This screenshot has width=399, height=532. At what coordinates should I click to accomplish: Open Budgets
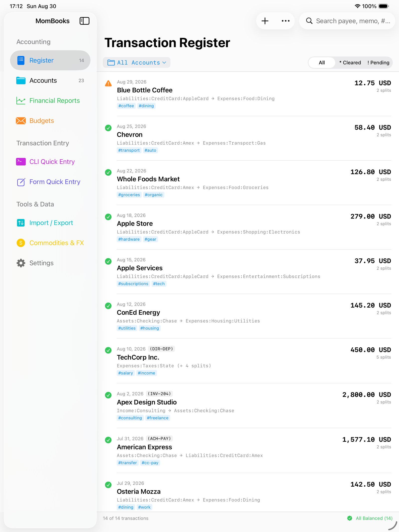50,121
